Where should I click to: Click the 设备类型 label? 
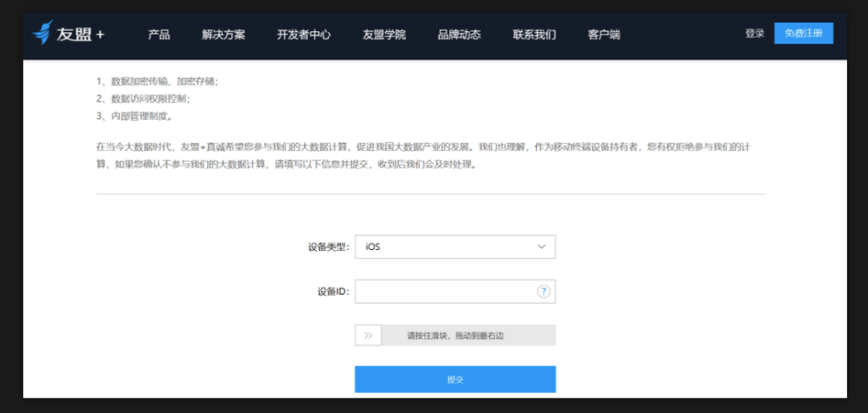(329, 247)
